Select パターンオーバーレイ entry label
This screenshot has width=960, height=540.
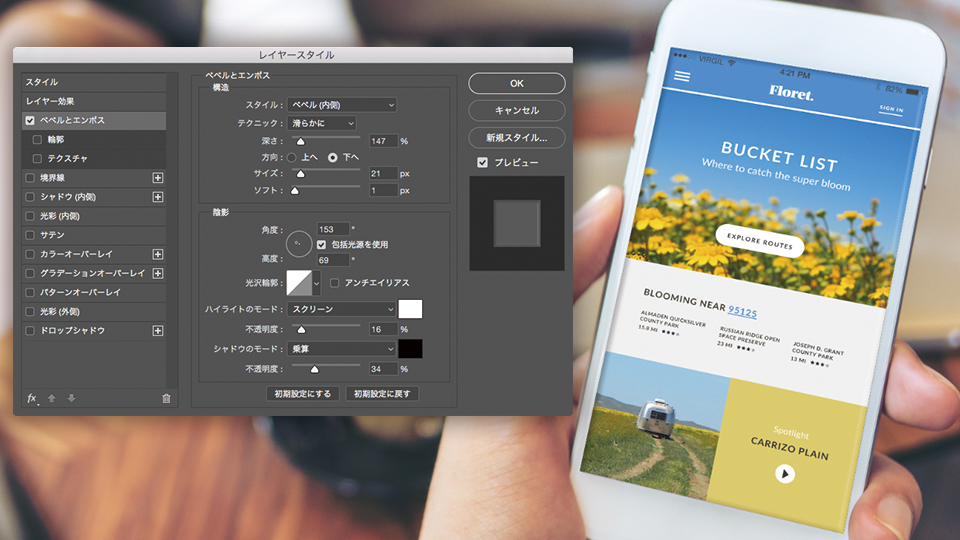point(80,293)
